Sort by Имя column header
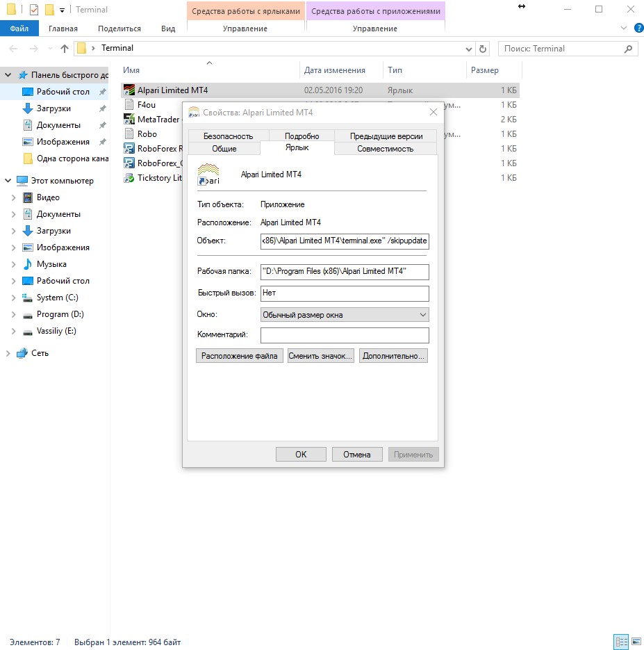The image size is (644, 650). 209,70
